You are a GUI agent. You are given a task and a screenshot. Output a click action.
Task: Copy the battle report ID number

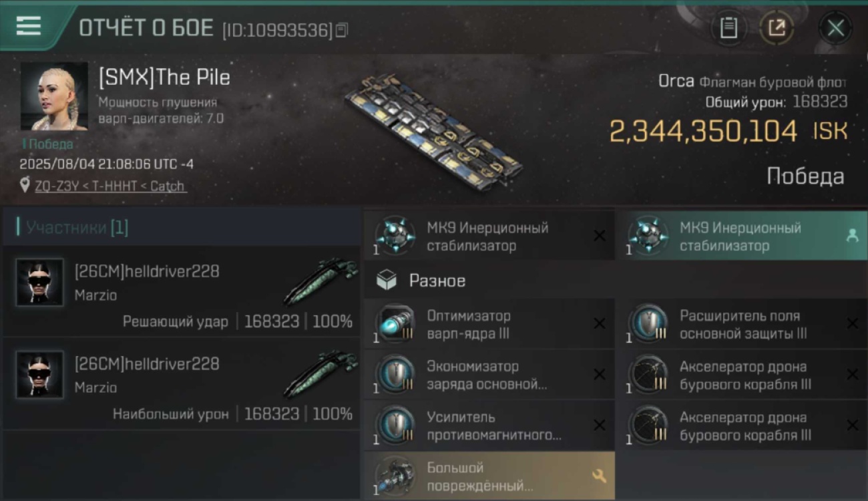[342, 30]
